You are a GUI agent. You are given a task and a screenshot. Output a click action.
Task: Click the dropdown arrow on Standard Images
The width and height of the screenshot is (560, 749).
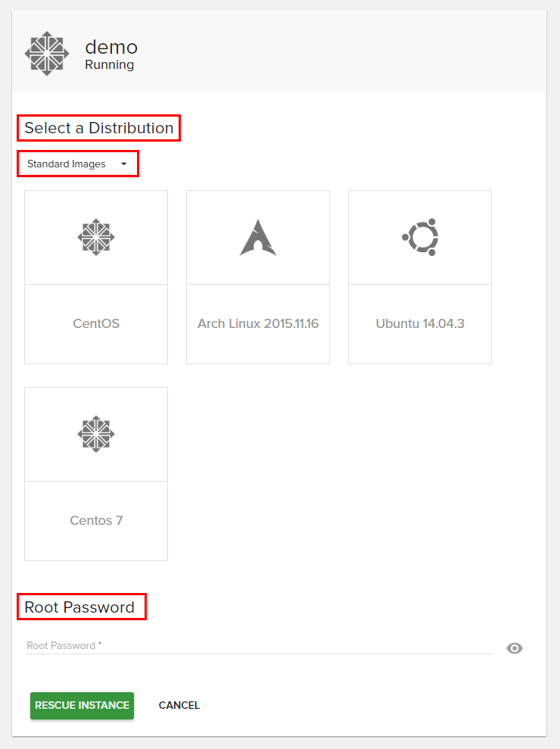[123, 164]
